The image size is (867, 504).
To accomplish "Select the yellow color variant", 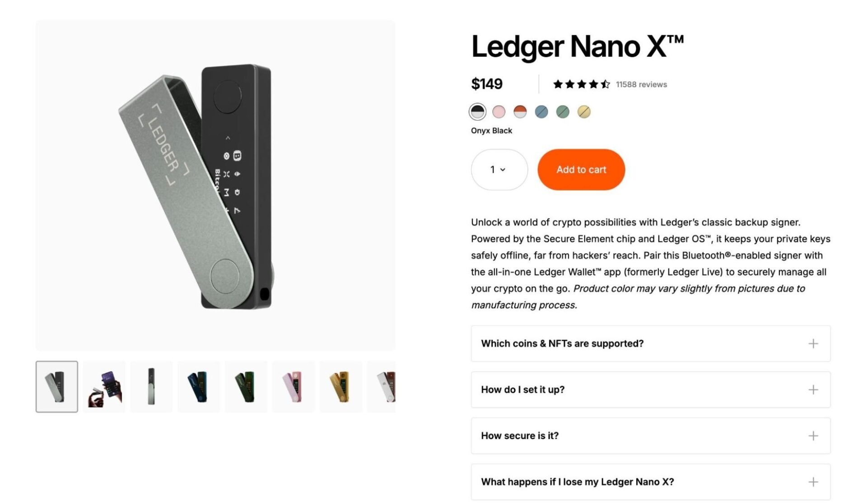I will (x=583, y=111).
